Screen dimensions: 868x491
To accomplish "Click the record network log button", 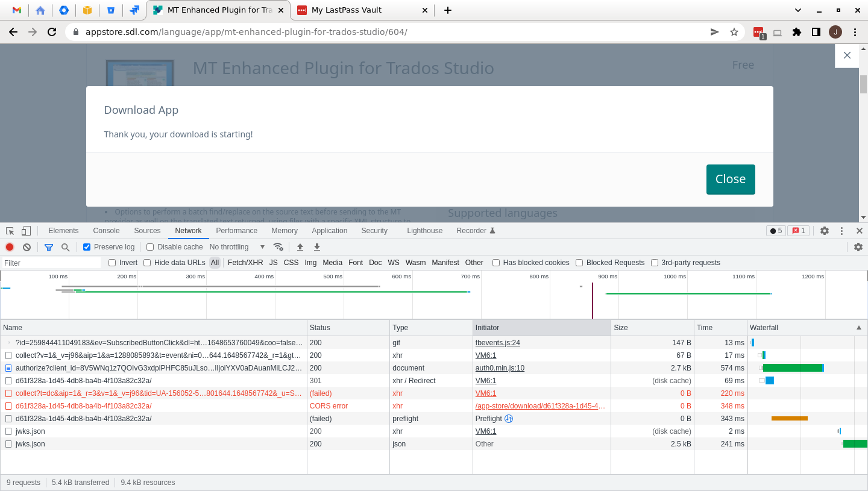I will point(10,247).
